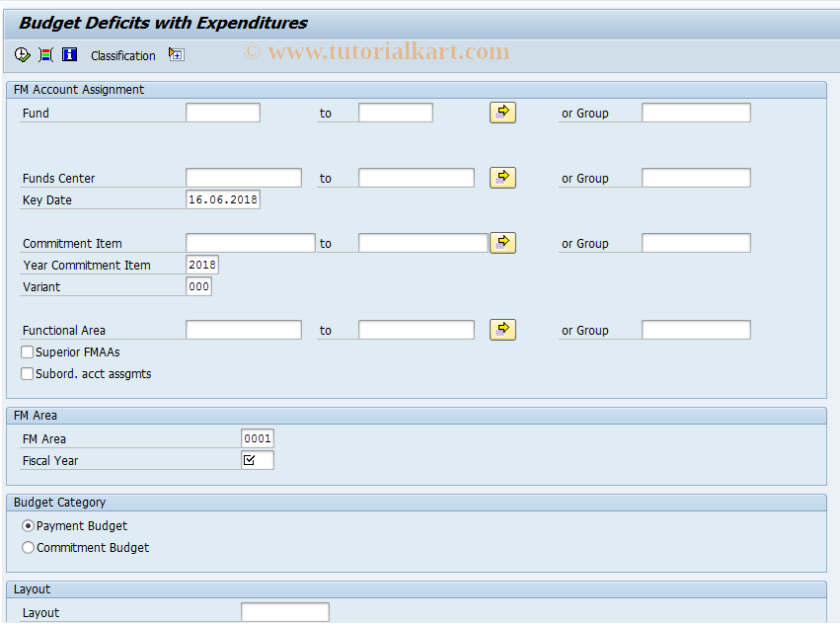
Task: Click the Year Commitment Item field
Action: (x=202, y=264)
